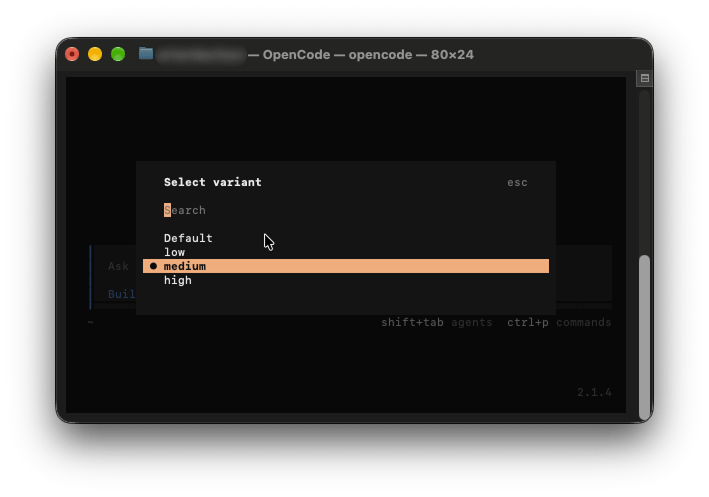Click the folder icon in title bar
This screenshot has height=497, width=709.
click(146, 53)
